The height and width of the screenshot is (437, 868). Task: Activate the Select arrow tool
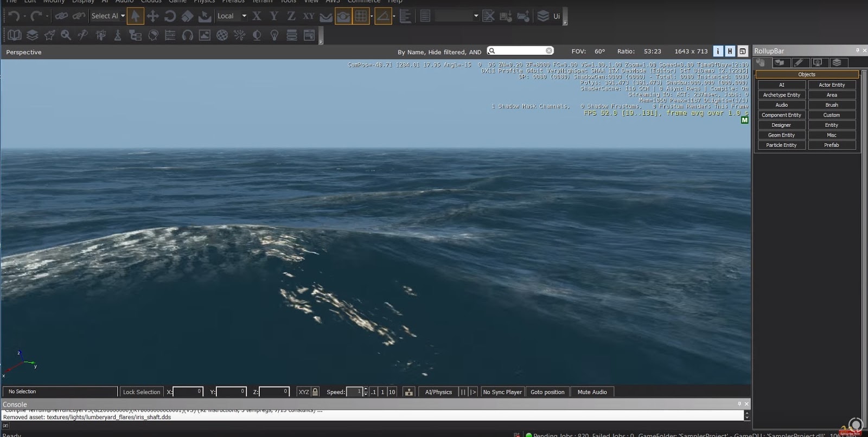pos(136,16)
